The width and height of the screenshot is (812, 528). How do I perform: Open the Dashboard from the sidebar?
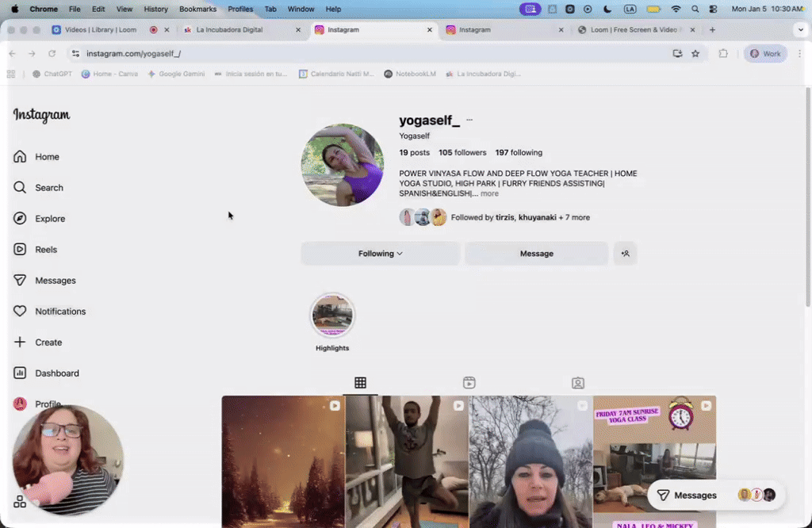tap(56, 373)
